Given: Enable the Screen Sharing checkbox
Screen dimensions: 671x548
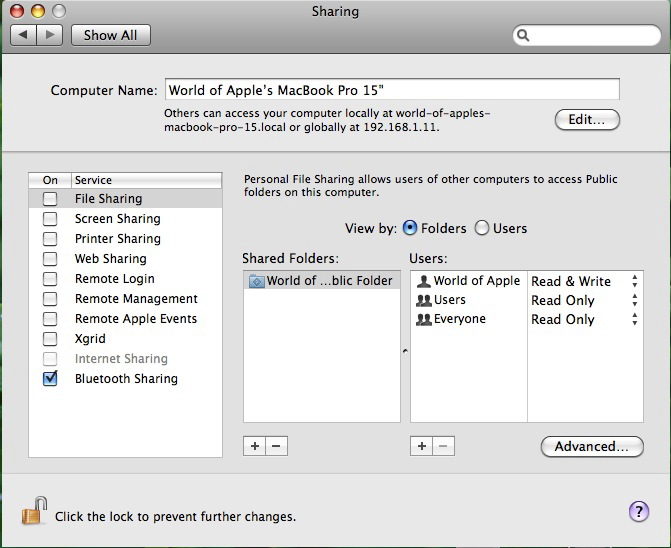Looking at the screenshot, I should point(50,219).
